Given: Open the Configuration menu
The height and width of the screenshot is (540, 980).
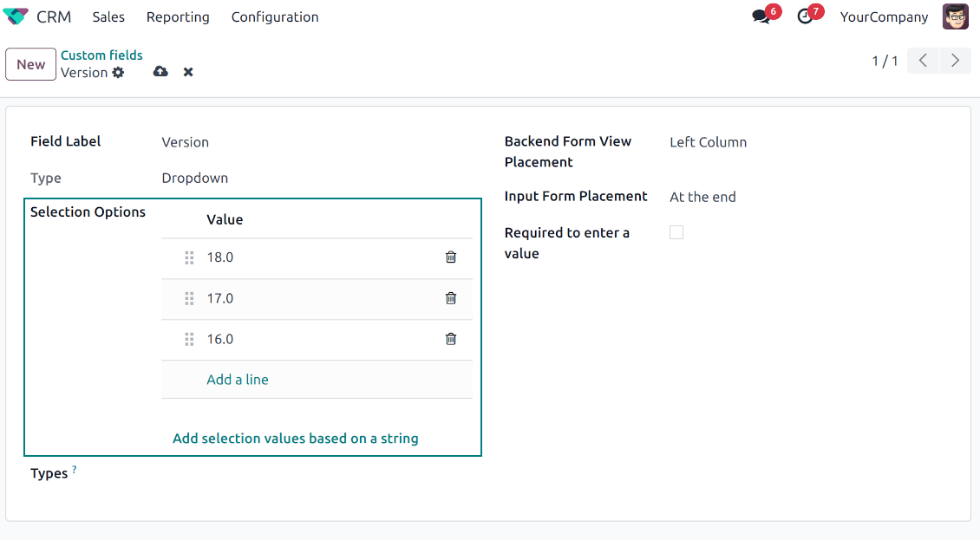Looking at the screenshot, I should pos(274,17).
